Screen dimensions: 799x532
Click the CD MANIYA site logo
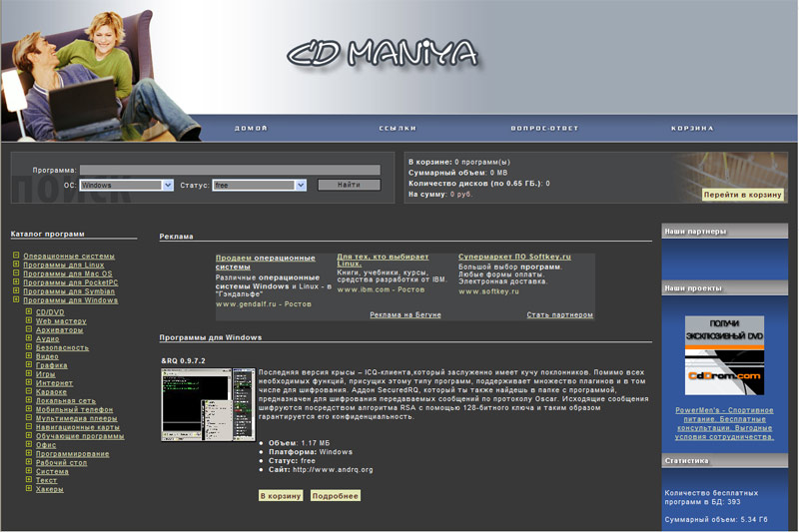point(383,54)
